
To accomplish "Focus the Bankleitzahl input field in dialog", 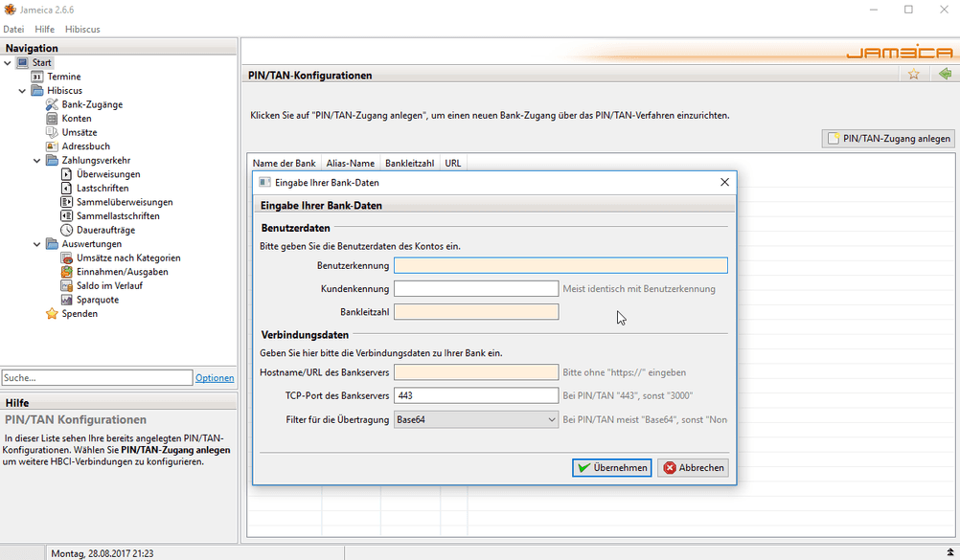I will point(476,312).
